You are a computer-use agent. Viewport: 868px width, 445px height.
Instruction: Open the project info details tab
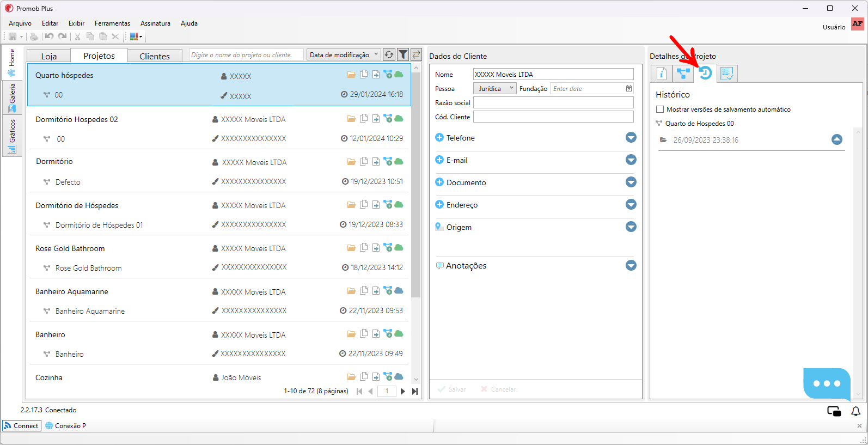(x=662, y=74)
